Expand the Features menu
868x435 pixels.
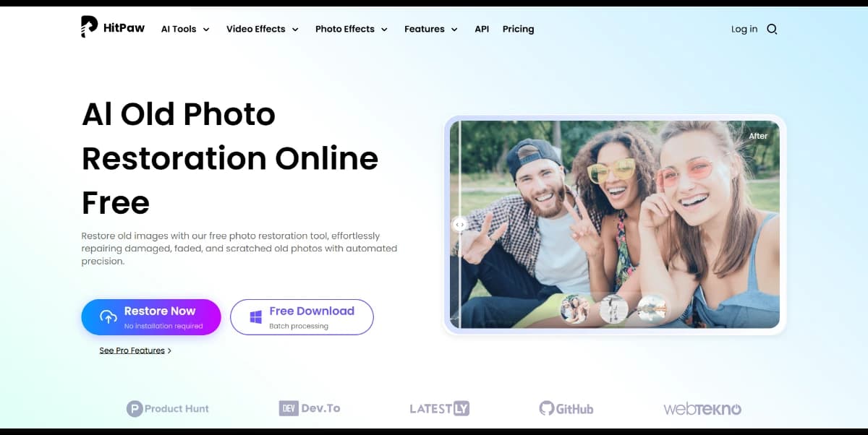[431, 29]
